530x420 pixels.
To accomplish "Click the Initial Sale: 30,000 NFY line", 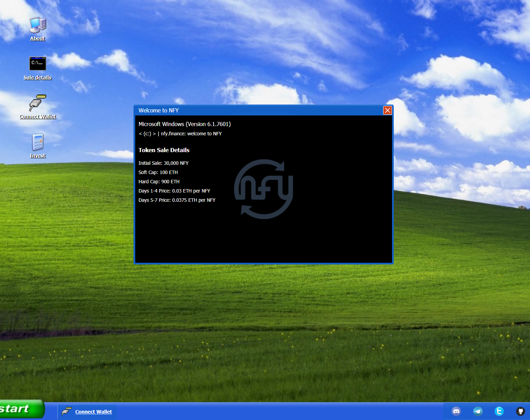I will [163, 163].
